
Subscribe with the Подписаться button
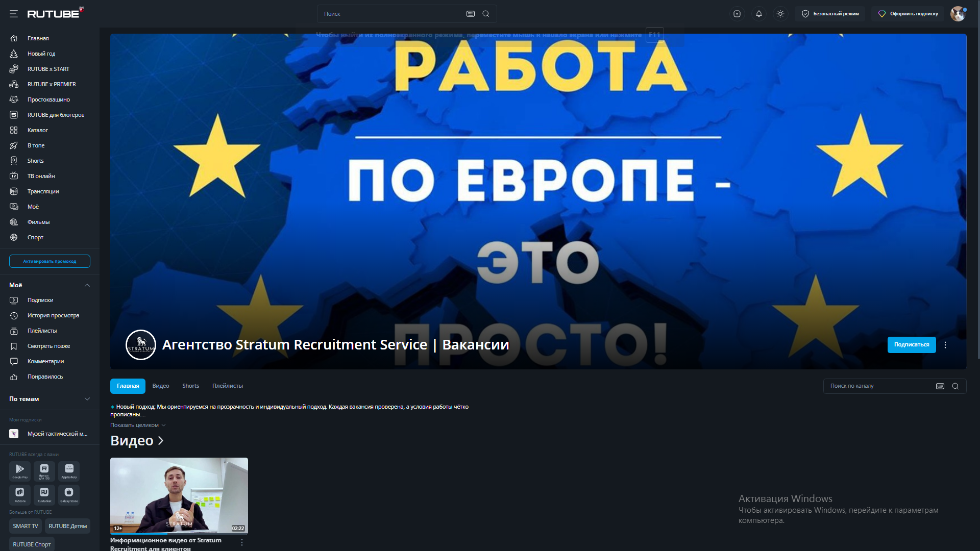pos(912,345)
